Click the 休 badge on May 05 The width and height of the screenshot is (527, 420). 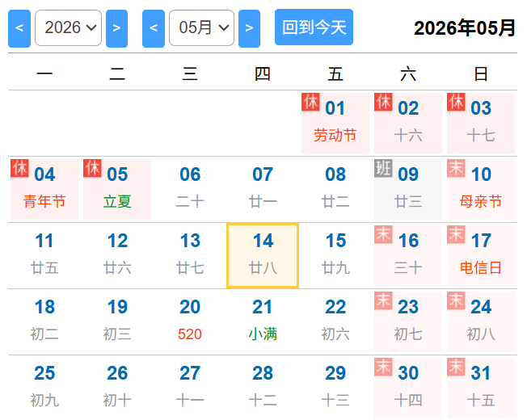pyautogui.click(x=92, y=168)
